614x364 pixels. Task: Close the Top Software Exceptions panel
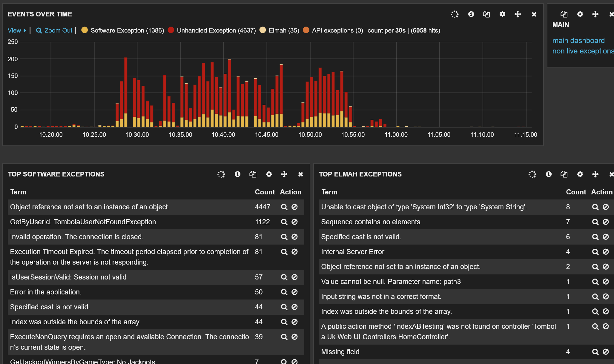(300, 174)
